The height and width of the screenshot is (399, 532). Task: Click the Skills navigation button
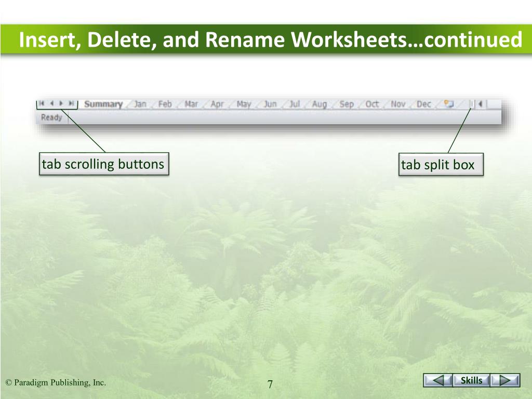click(x=471, y=380)
